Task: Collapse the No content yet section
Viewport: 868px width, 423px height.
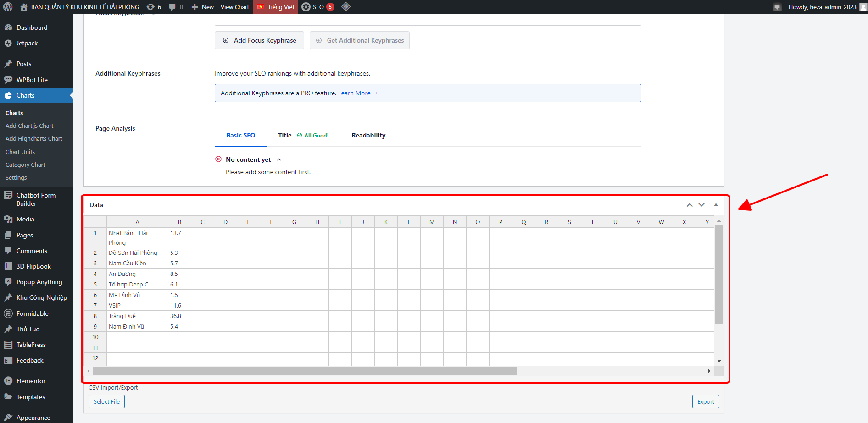Action: tap(279, 159)
